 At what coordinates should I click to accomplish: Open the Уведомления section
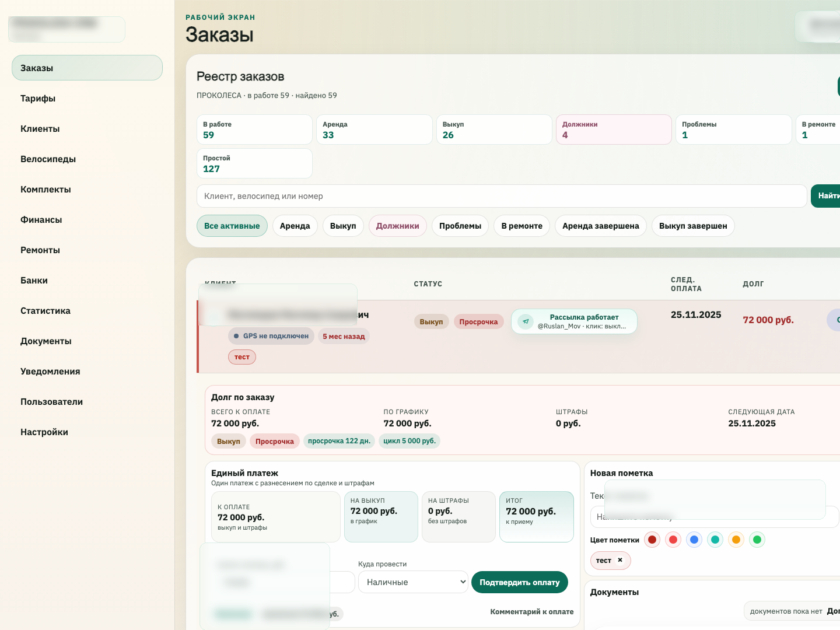[x=87, y=371]
